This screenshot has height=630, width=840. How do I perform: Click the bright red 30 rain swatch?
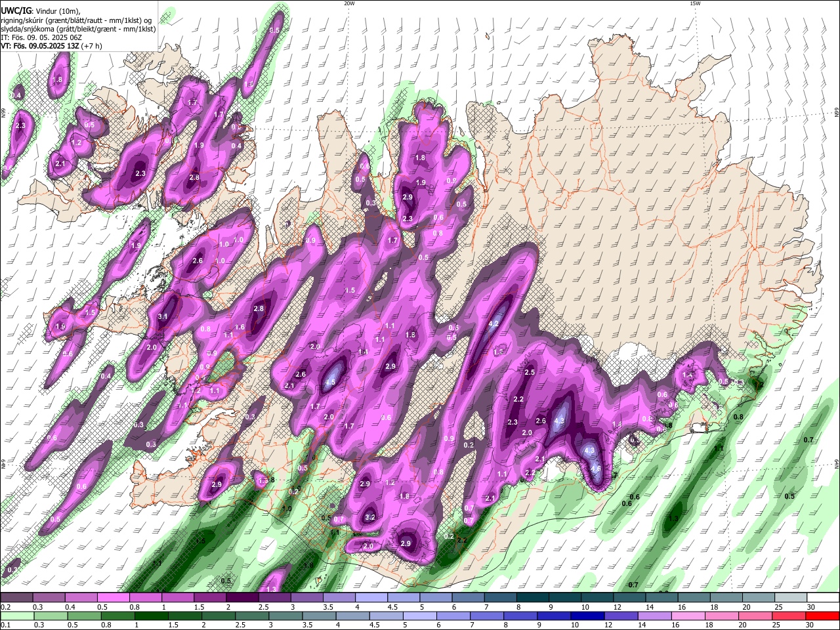point(823,616)
